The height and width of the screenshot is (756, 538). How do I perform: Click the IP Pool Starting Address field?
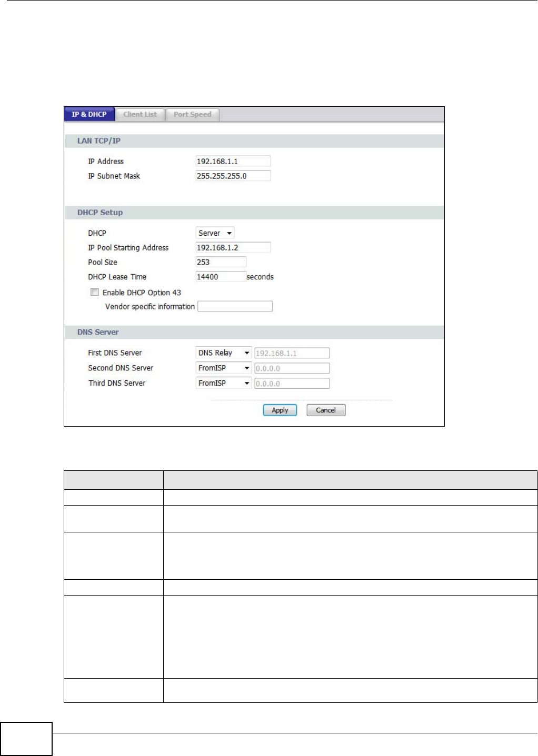[x=233, y=247]
